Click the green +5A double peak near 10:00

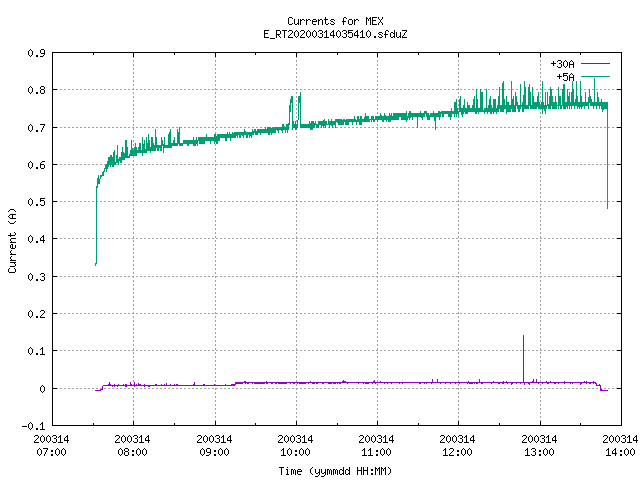click(x=296, y=110)
